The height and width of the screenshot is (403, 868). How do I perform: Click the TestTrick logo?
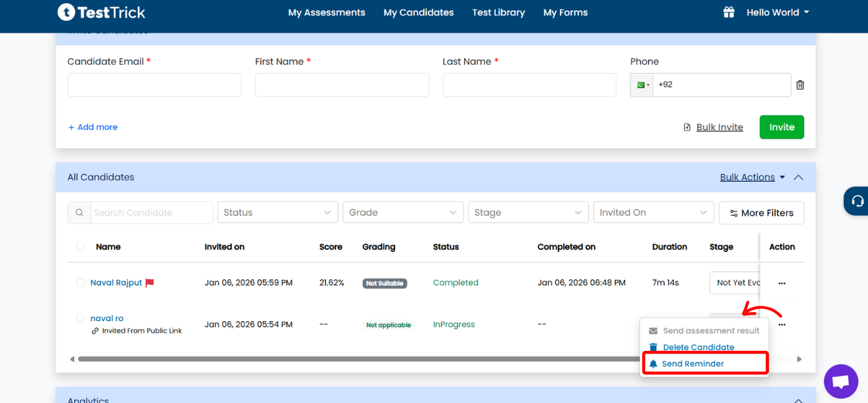[102, 12]
